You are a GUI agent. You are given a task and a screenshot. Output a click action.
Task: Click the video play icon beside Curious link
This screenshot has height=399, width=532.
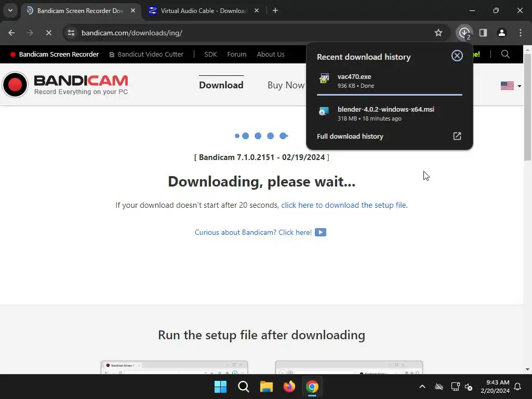pos(321,232)
